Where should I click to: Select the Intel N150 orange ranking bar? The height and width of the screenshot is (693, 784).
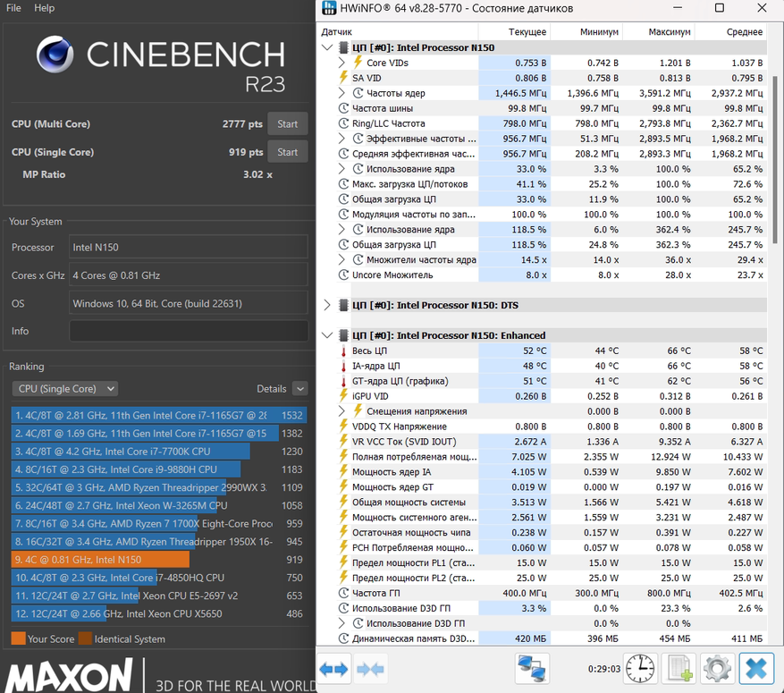[x=100, y=560]
